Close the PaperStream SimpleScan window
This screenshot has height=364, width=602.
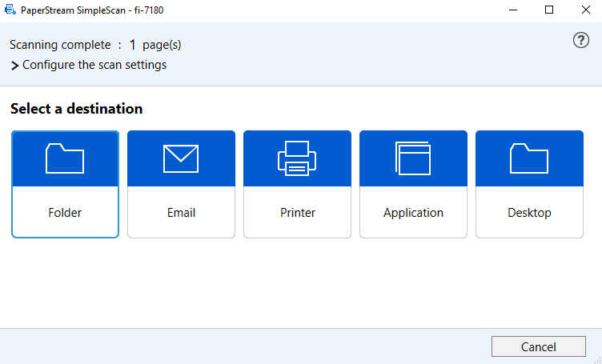coord(585,10)
